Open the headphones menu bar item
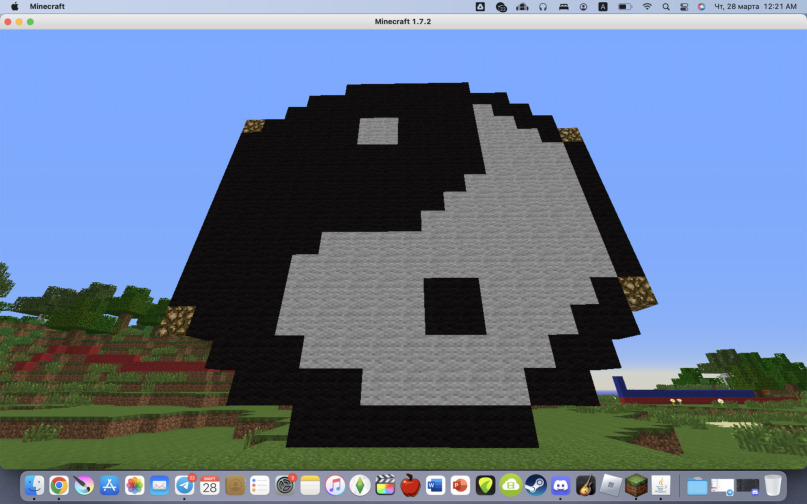Screen dimensions: 807x504 coord(543,7)
